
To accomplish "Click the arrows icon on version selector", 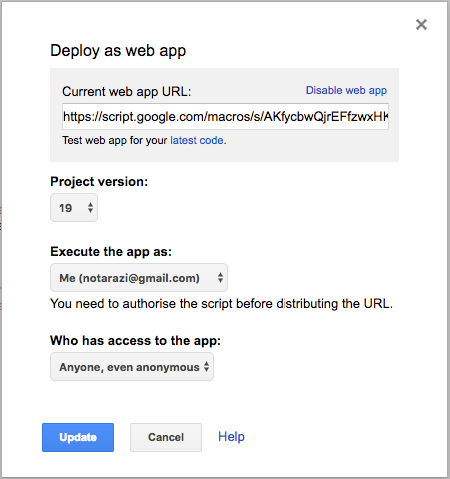I will (90, 208).
